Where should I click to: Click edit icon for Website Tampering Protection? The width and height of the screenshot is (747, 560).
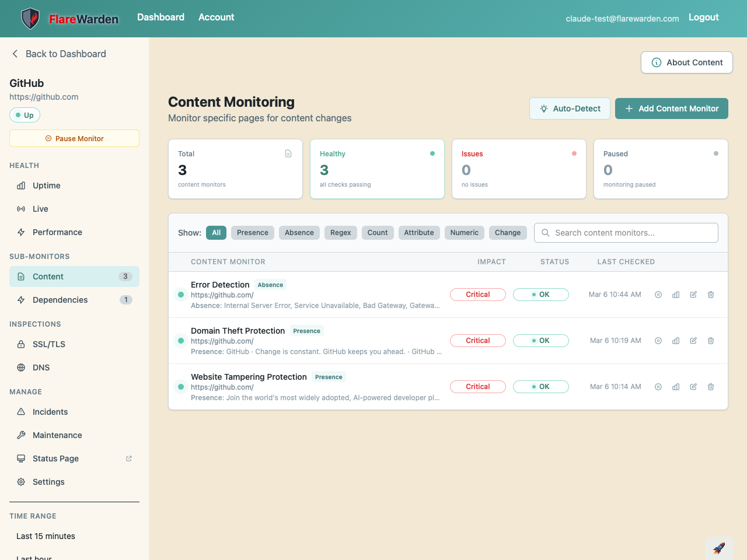click(x=693, y=387)
